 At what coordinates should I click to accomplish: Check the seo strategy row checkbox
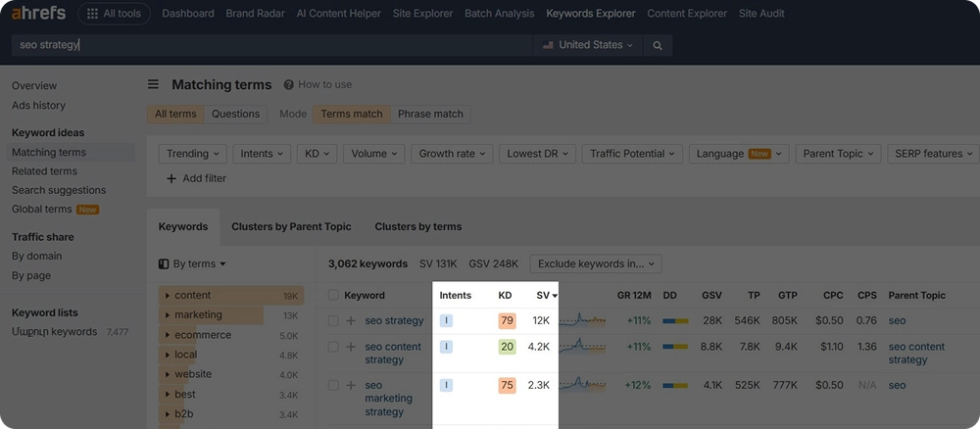[333, 321]
